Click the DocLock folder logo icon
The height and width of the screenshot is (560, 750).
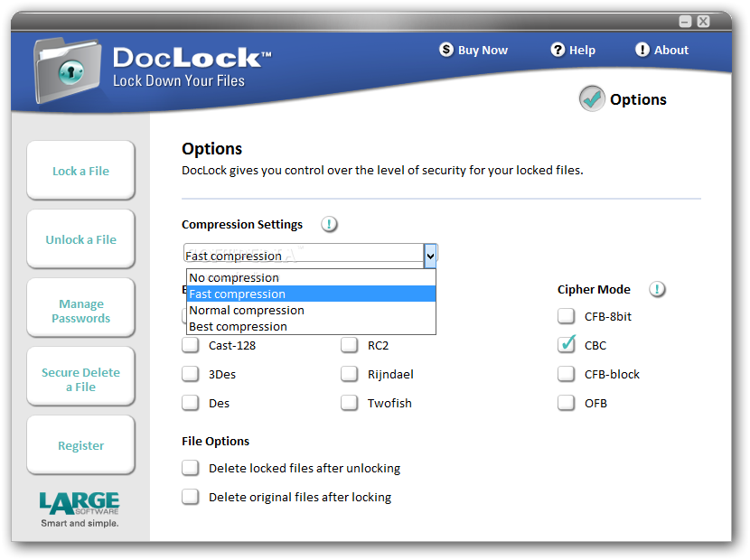pos(68,70)
